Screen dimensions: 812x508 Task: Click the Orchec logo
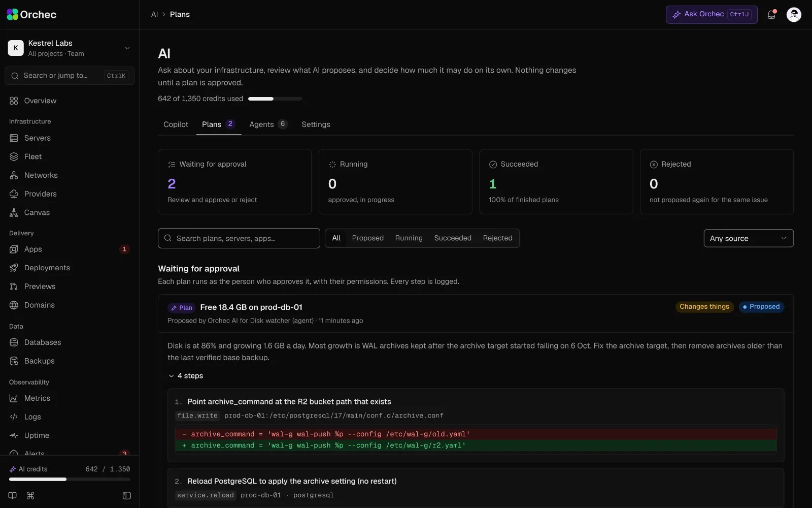pos(31,14)
